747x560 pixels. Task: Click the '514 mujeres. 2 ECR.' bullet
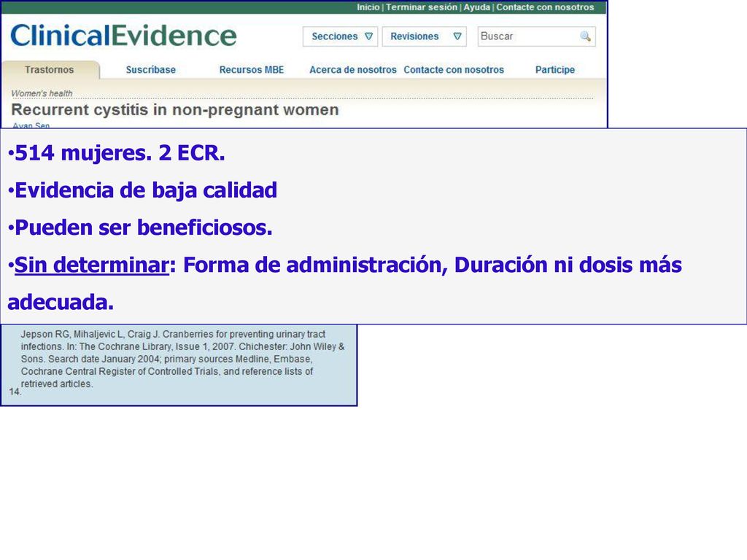coord(116,153)
